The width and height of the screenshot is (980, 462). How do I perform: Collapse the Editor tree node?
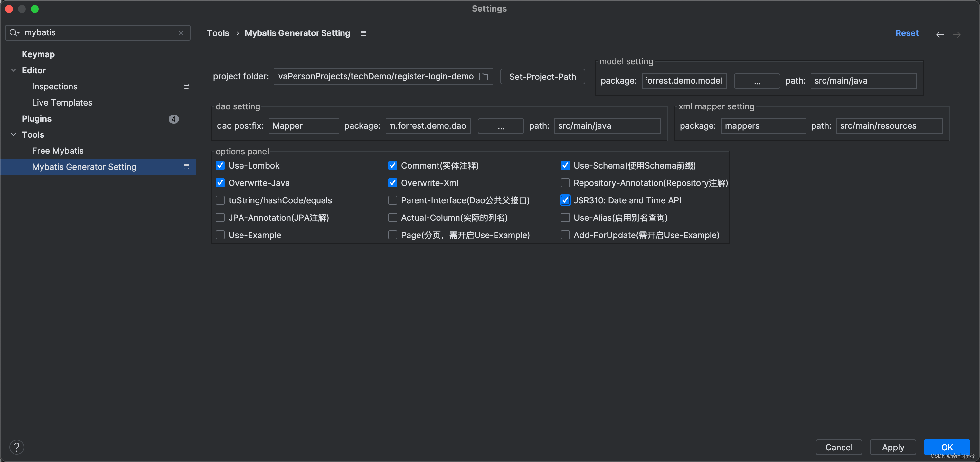tap(14, 70)
